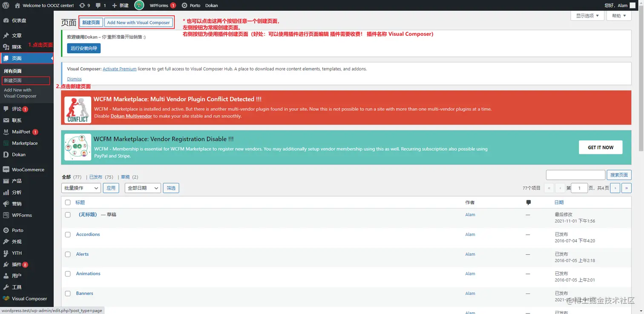Open the 文章 posts menu icon
Viewport: 644px width, 314px height.
click(6, 35)
